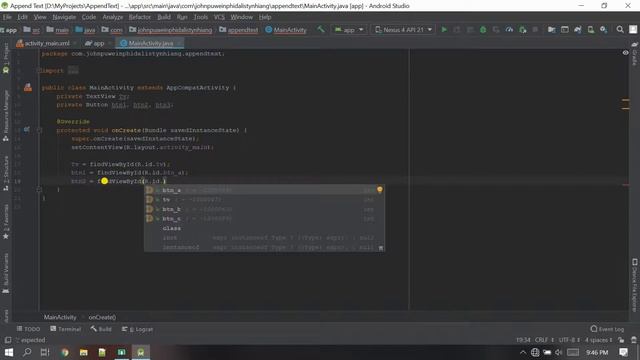Click onCreate() in the bottom breadcrumb
The width and height of the screenshot is (640, 360).
click(x=102, y=317)
